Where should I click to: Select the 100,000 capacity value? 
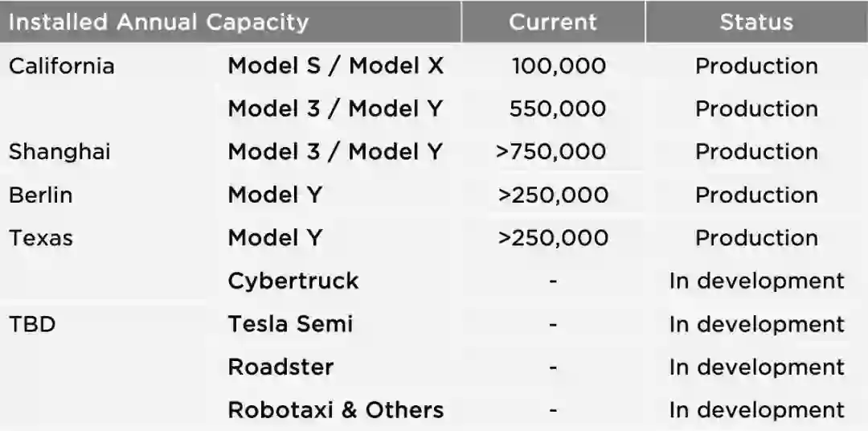pyautogui.click(x=559, y=66)
